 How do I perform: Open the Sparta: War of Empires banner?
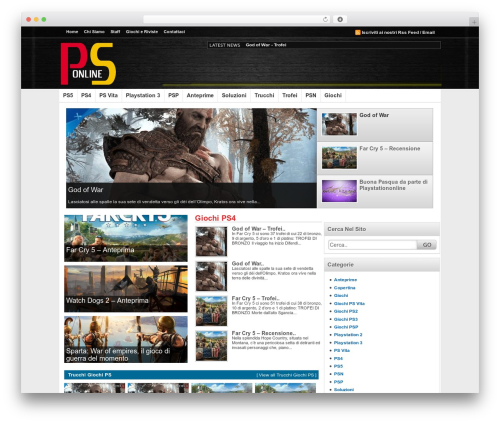[x=126, y=339]
